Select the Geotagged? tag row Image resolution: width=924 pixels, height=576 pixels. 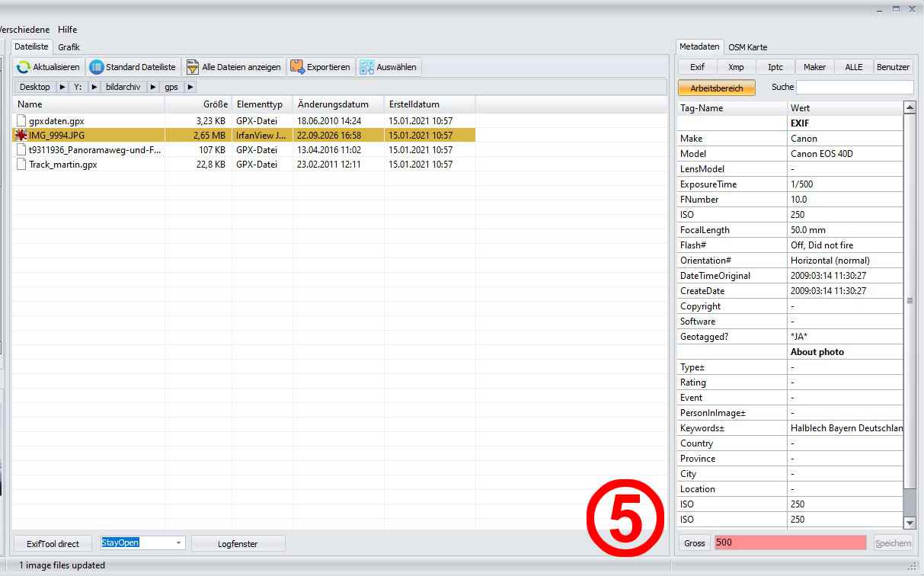(x=790, y=337)
